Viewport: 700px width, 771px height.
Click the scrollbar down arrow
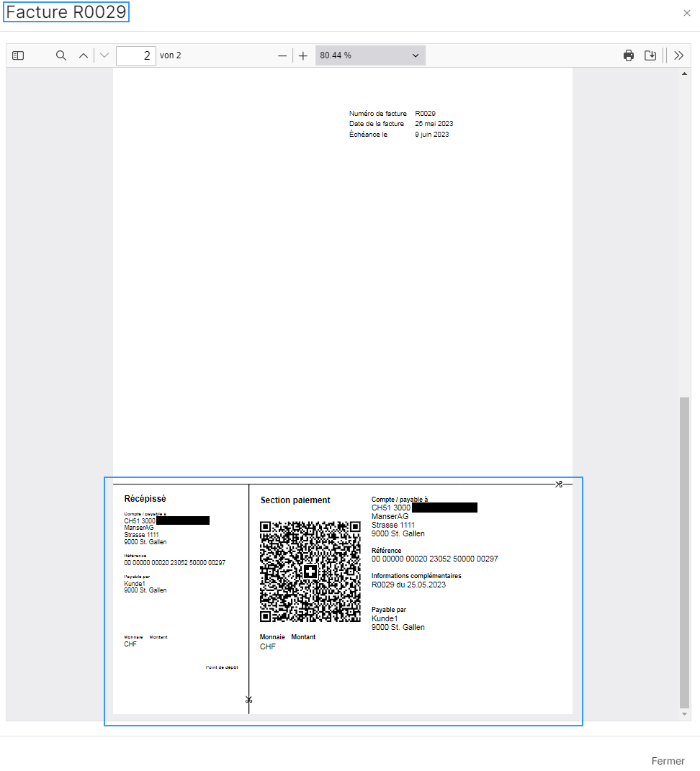[684, 714]
